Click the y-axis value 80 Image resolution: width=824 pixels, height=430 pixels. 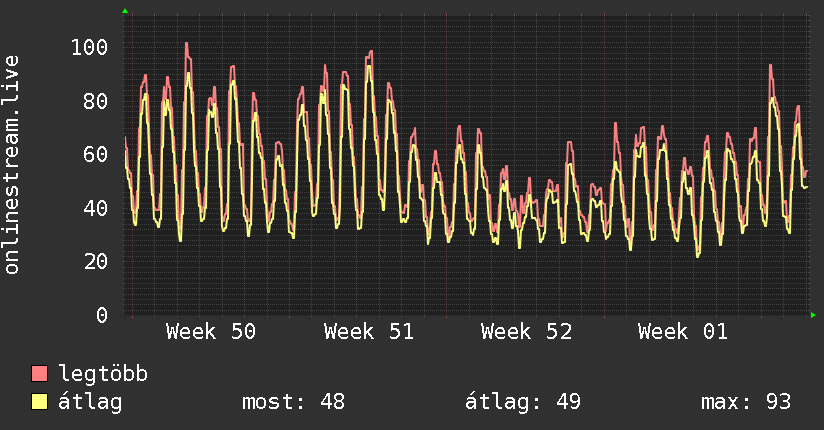(96, 101)
